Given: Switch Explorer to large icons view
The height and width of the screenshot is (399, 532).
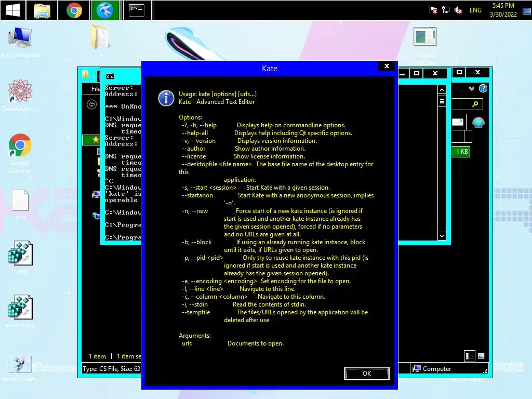Looking at the screenshot, I should click(481, 356).
